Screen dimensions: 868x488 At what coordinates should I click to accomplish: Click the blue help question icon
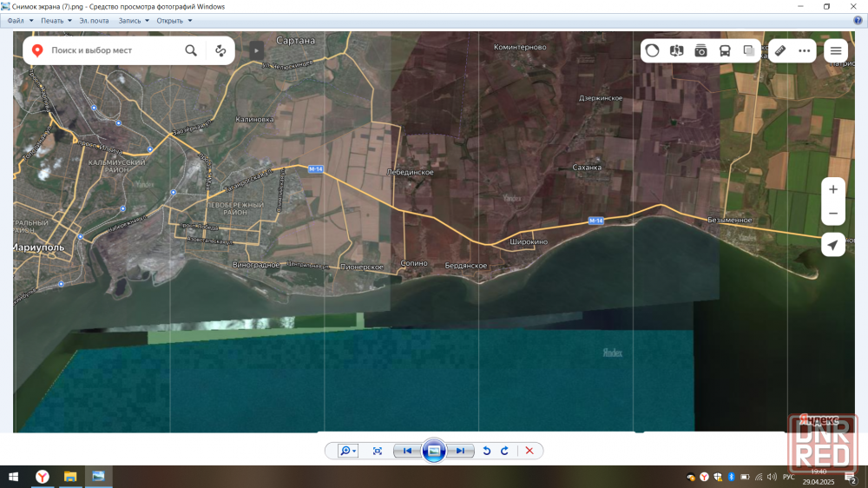[858, 21]
